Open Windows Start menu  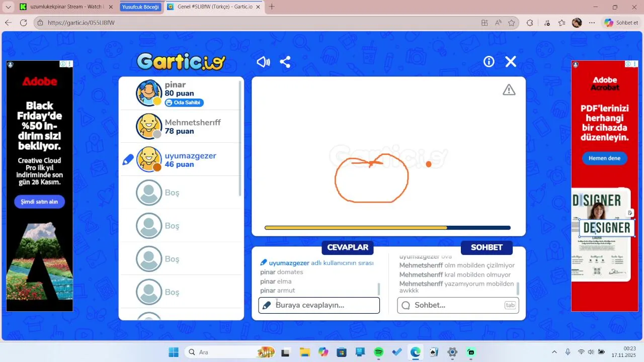tap(174, 352)
